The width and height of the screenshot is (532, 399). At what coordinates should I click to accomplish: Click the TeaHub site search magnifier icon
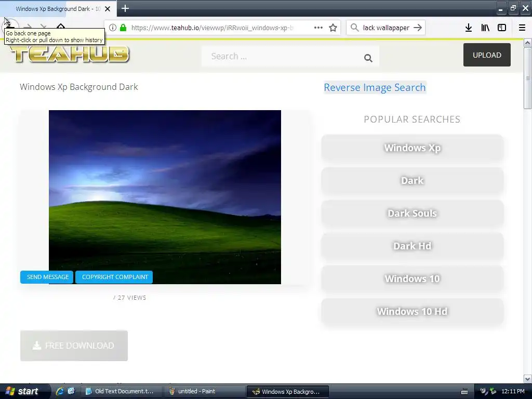coord(368,58)
